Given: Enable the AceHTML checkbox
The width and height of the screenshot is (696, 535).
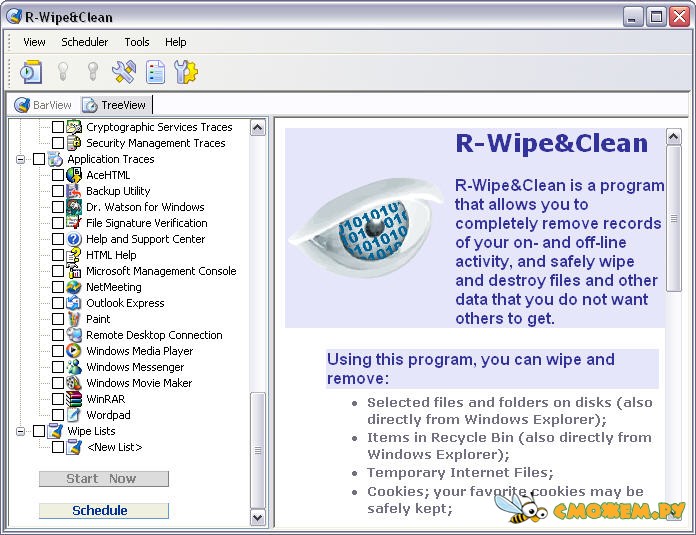Looking at the screenshot, I should (58, 175).
